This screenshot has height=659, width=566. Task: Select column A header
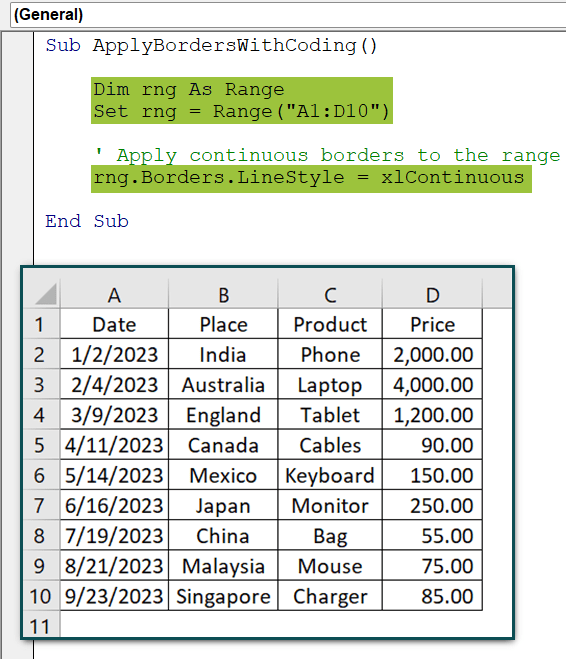tap(114, 294)
